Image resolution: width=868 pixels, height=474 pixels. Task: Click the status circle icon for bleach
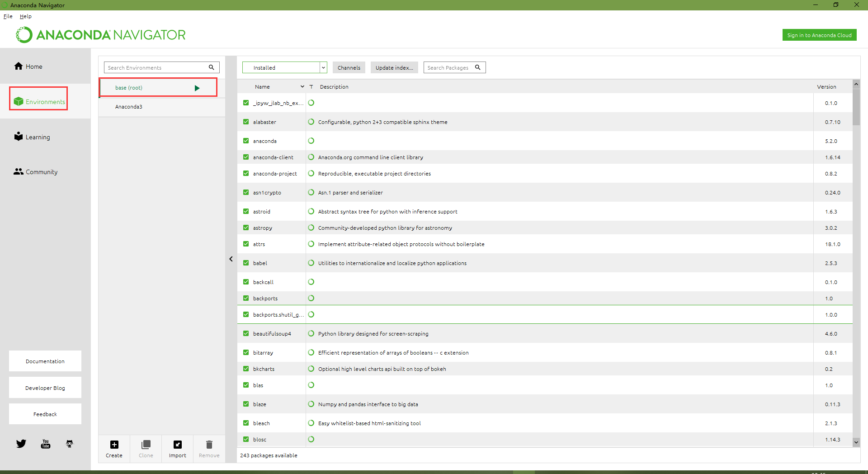coord(311,423)
